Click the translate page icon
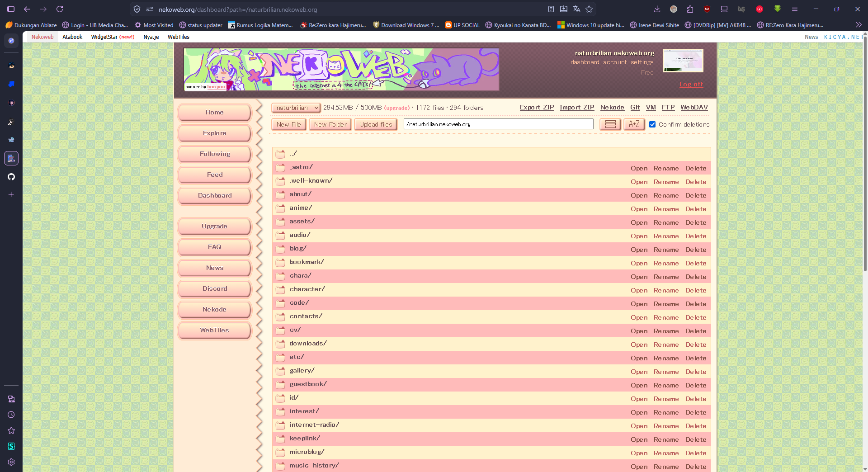Viewport: 868px width, 472px height. (x=576, y=9)
